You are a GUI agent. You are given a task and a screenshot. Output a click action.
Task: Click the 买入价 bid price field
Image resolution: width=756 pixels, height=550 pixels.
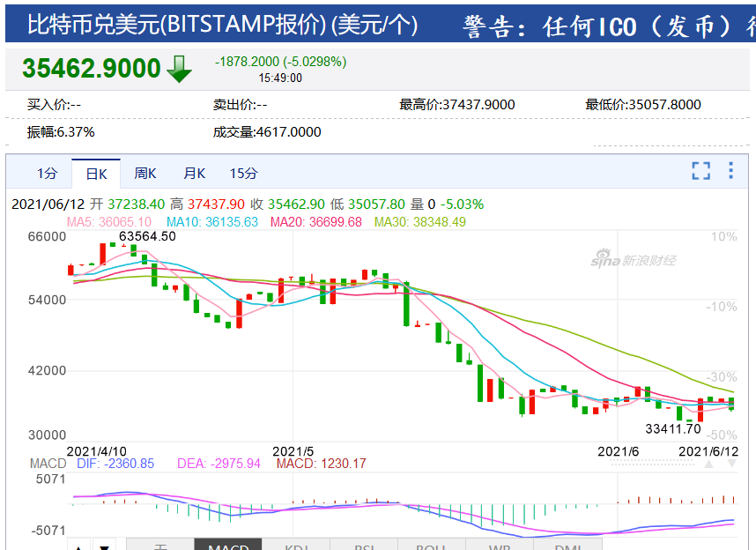coord(54,104)
